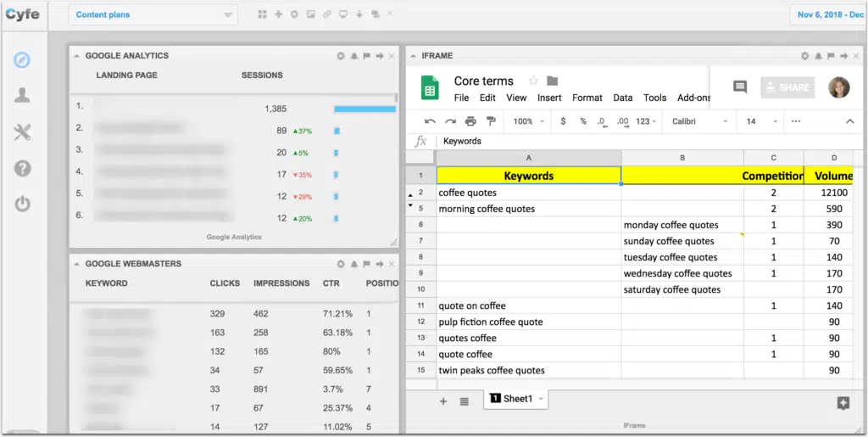Open the Calibri font dropdown

coord(700,121)
